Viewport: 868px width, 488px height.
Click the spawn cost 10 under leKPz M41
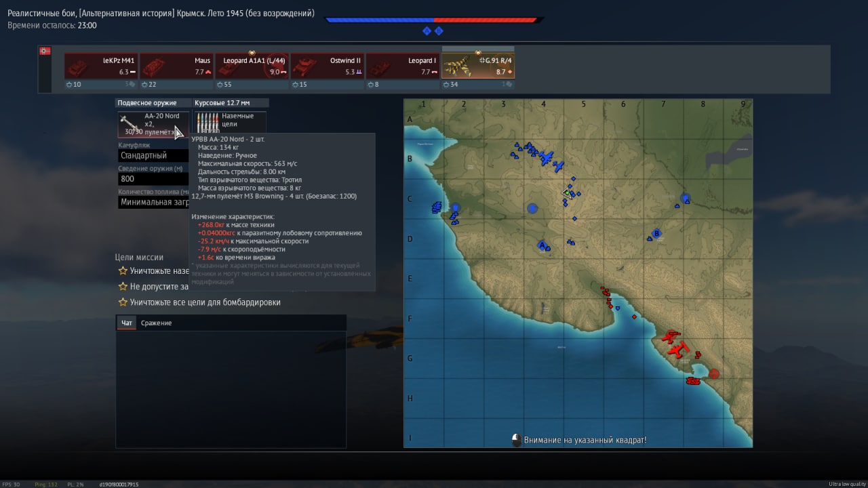pyautogui.click(x=73, y=85)
